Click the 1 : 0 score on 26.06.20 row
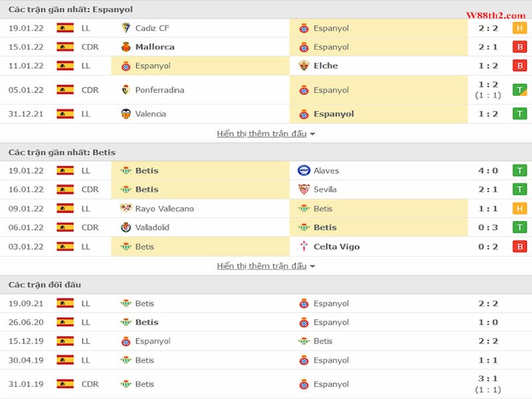The height and width of the screenshot is (399, 532). click(488, 322)
